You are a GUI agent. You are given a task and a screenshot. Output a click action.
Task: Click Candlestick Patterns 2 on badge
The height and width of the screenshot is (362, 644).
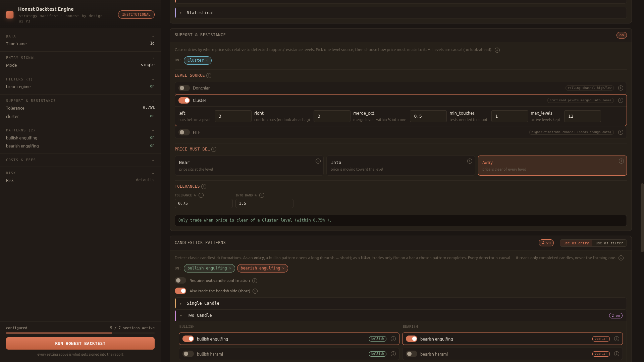546,243
